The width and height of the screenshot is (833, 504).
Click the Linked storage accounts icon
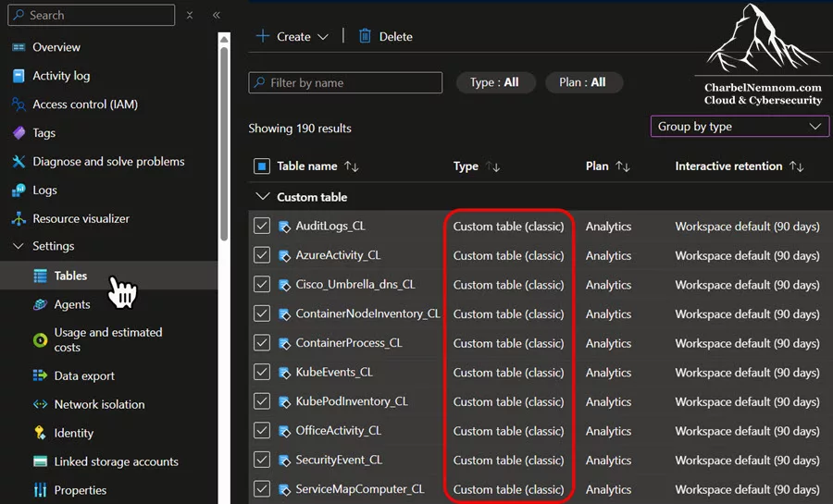coord(41,461)
